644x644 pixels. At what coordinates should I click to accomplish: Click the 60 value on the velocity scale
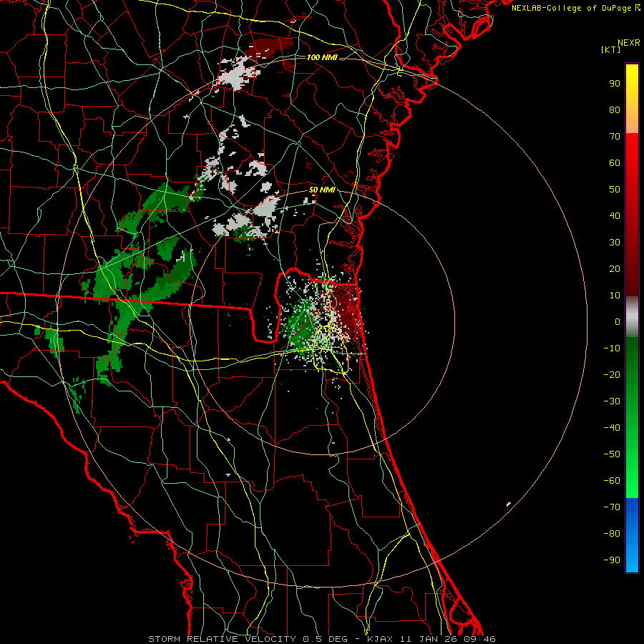click(615, 162)
